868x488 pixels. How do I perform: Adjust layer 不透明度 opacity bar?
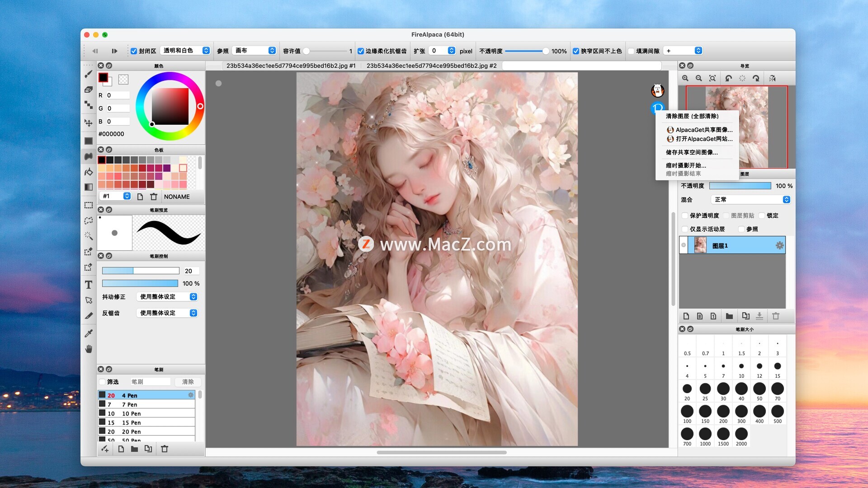pyautogui.click(x=740, y=186)
